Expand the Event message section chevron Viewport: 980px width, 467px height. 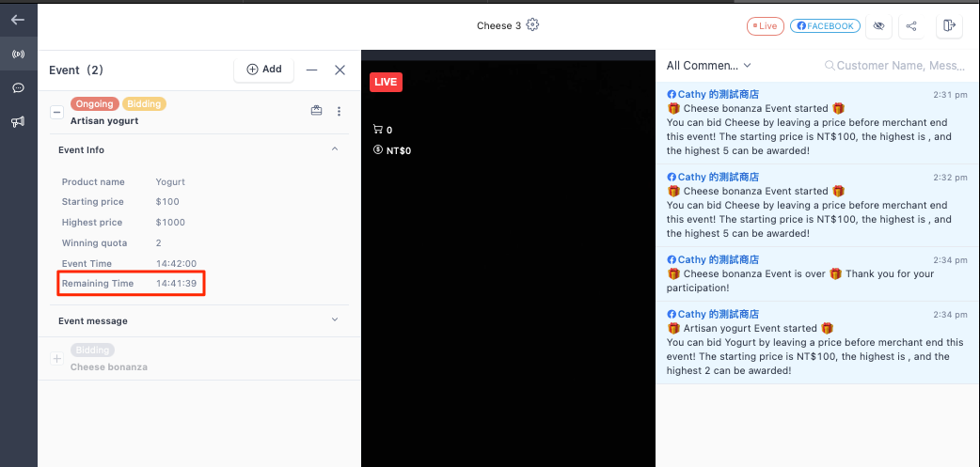[335, 319]
